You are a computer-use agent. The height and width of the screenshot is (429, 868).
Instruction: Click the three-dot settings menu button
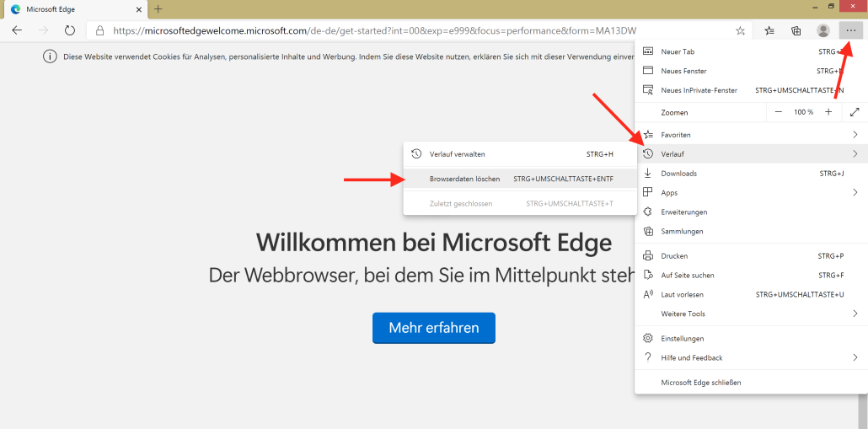pyautogui.click(x=851, y=30)
